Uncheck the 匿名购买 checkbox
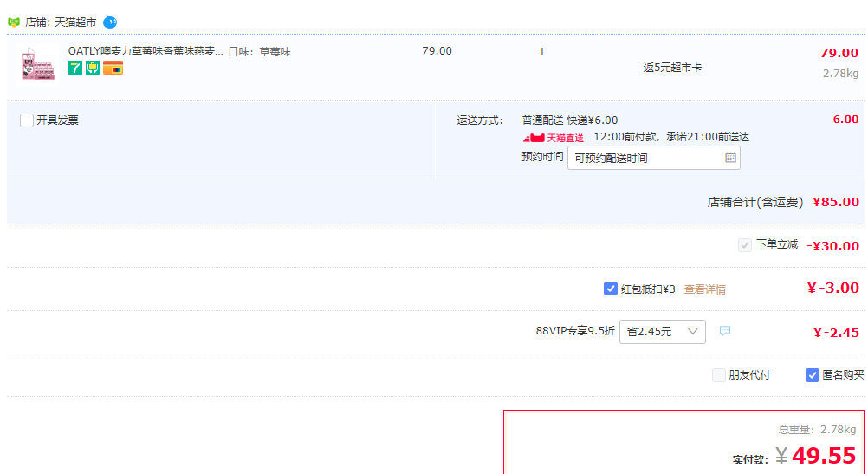This screenshot has height=474, width=868. [812, 375]
